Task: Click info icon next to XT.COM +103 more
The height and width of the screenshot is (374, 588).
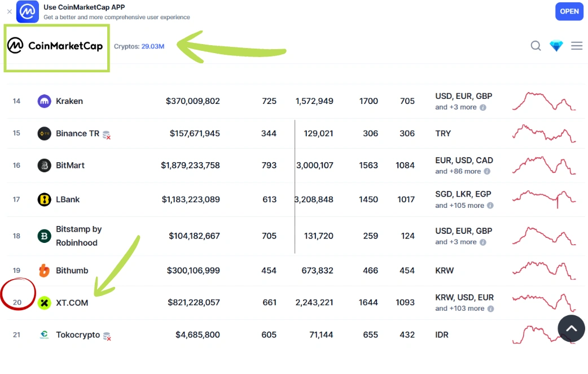Action: [490, 308]
